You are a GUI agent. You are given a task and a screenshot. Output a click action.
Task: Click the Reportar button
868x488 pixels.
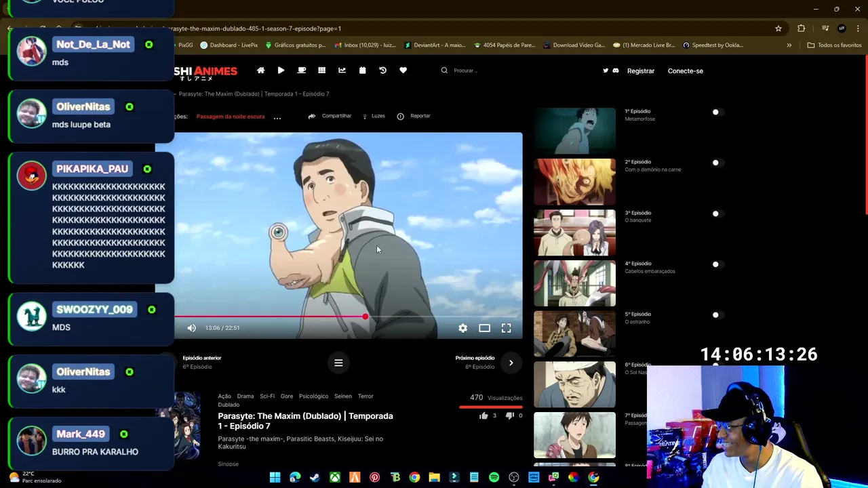[414, 116]
